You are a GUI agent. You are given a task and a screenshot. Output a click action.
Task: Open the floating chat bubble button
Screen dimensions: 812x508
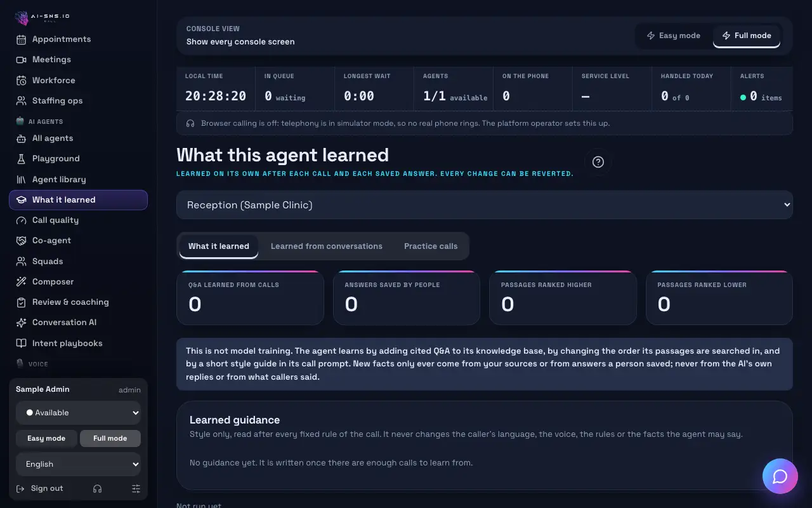[780, 476]
